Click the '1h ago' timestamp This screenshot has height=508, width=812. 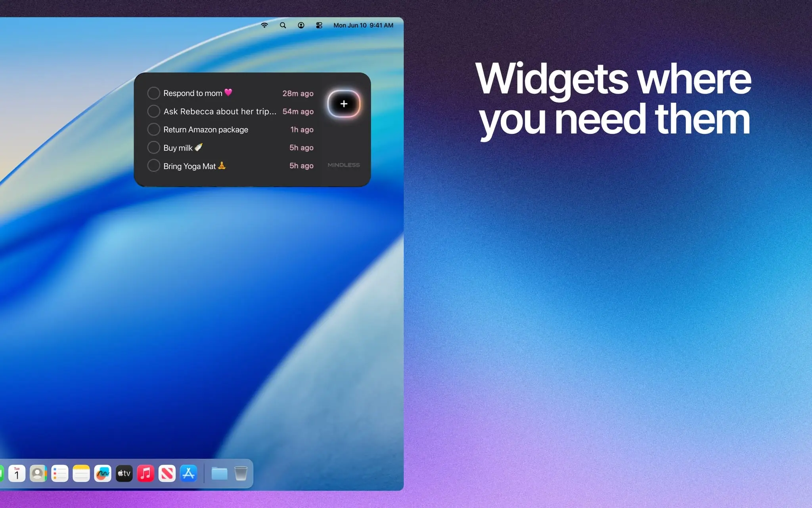[x=302, y=129]
